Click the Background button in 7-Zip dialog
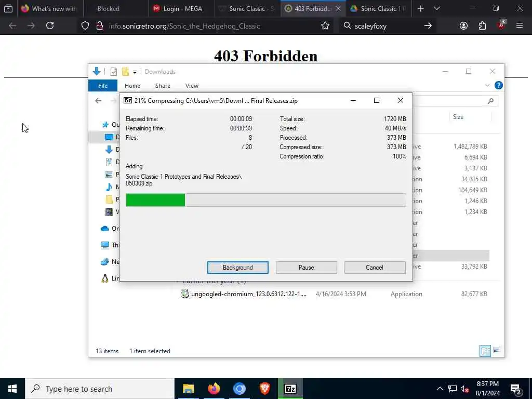The image size is (532, 399). (237, 268)
